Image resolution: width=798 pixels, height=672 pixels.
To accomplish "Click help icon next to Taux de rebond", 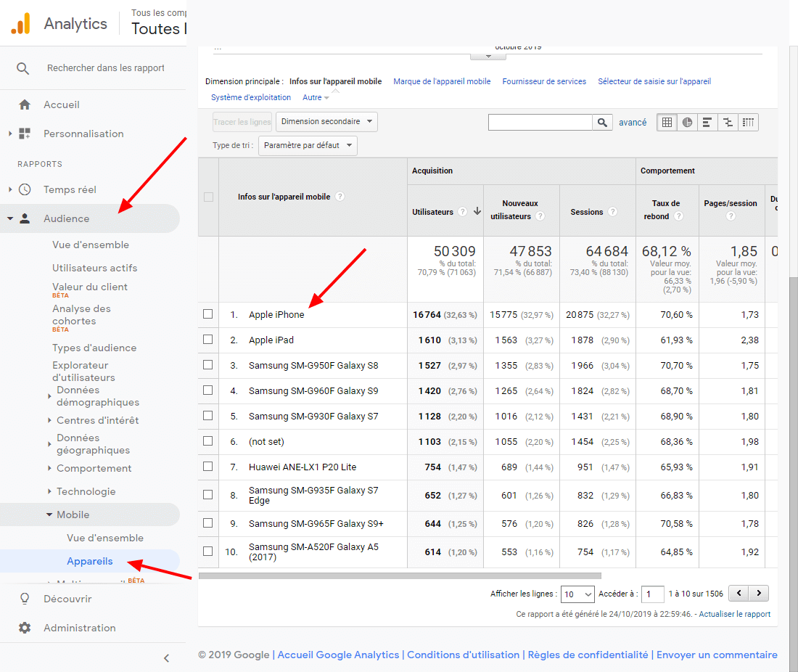I will pos(678,216).
